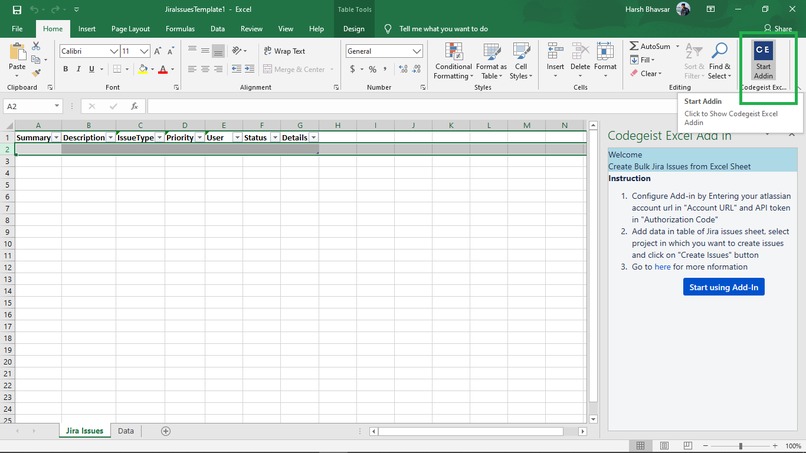Switch to Page Break Preview icon
This screenshot has height=453, width=806.
click(688, 446)
